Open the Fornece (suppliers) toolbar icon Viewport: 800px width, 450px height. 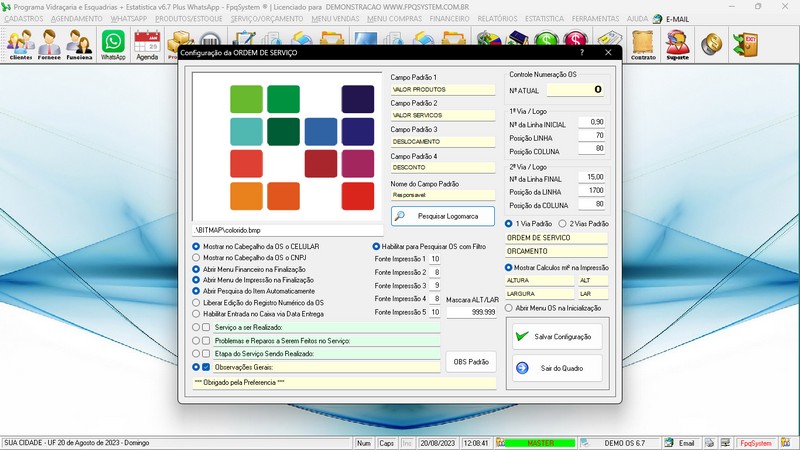point(49,44)
